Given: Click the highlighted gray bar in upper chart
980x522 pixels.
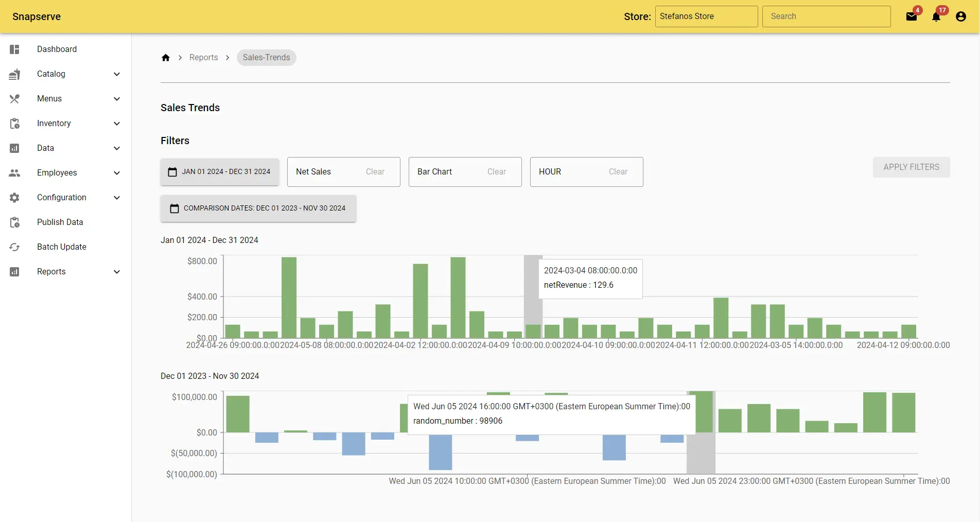Looking at the screenshot, I should coord(533,297).
